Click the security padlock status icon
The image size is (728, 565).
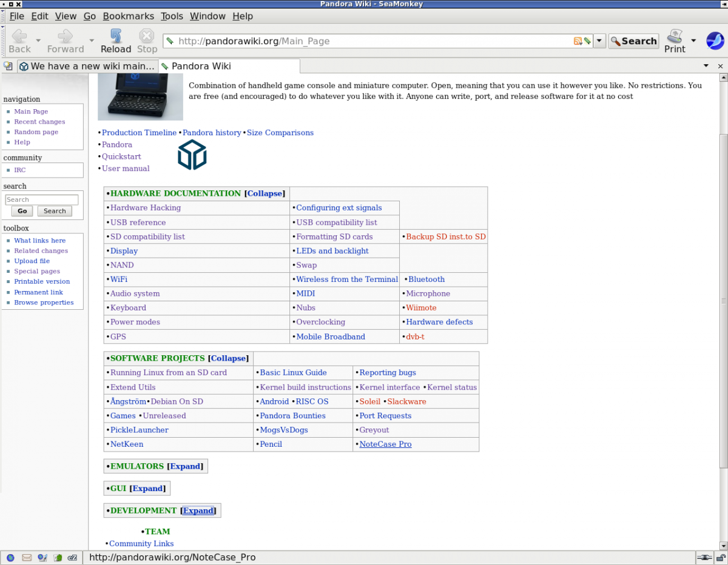[x=720, y=558]
